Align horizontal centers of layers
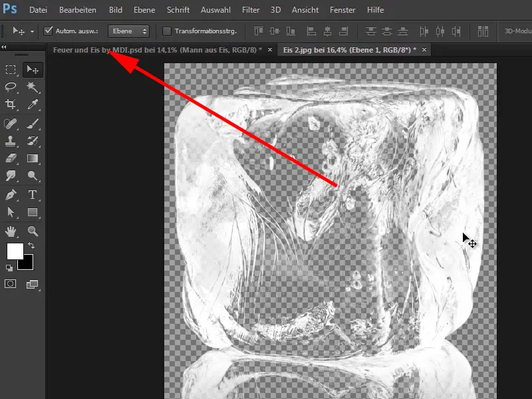This screenshot has width=532, height=399. click(x=327, y=31)
